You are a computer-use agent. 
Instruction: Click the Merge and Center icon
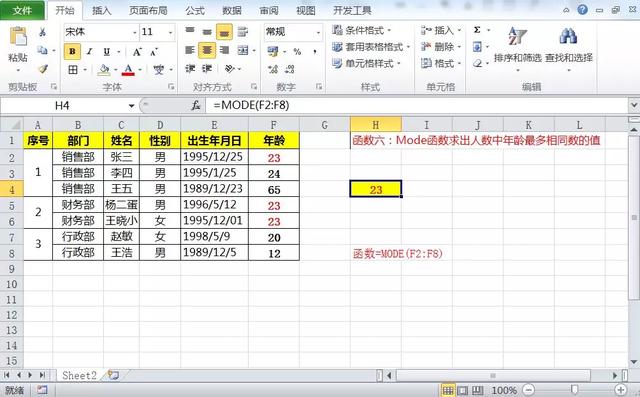click(x=243, y=50)
